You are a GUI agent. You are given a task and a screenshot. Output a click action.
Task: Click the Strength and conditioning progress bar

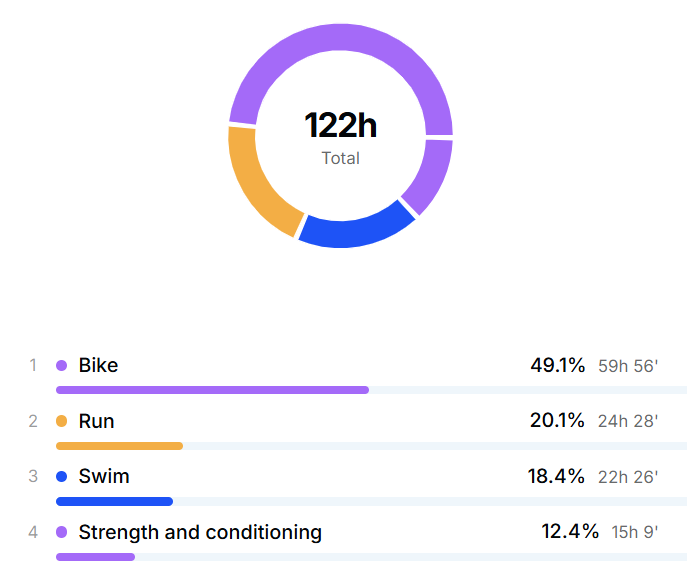tap(95, 557)
